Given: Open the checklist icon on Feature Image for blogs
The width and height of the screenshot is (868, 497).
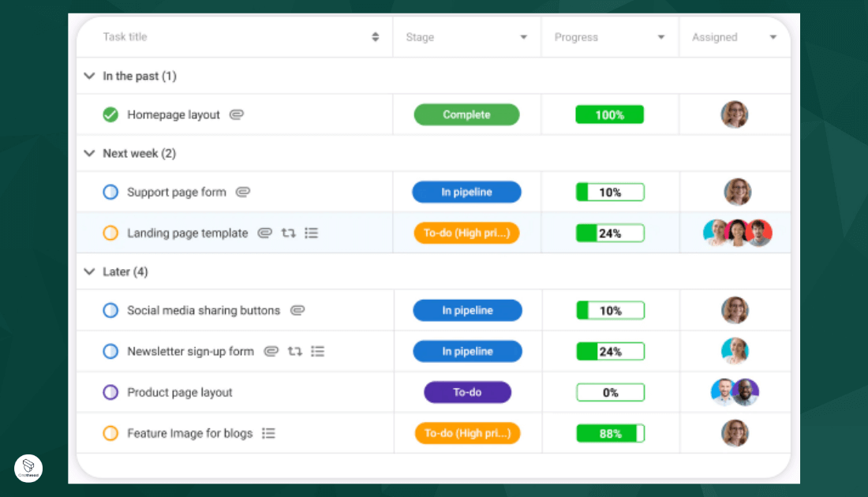Looking at the screenshot, I should coord(268,433).
